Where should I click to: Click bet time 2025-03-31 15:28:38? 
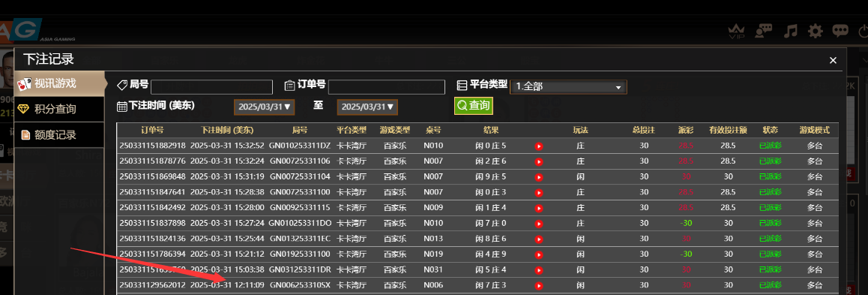[226, 192]
